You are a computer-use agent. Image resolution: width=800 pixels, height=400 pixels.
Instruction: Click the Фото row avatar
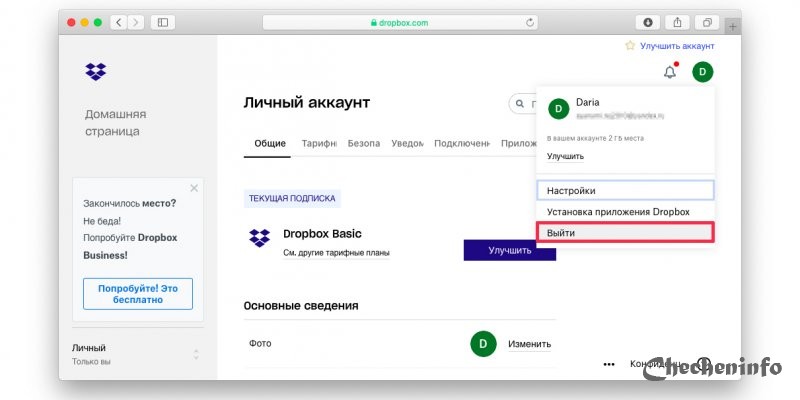click(x=483, y=344)
